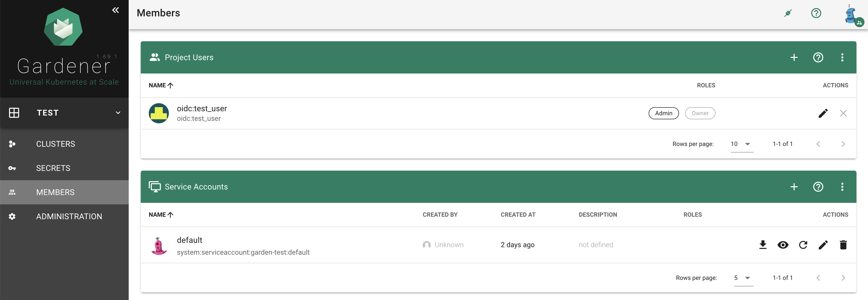The width and height of the screenshot is (868, 300).
Task: Navigate to CLUSTERS in the sidebar
Action: 56,144
